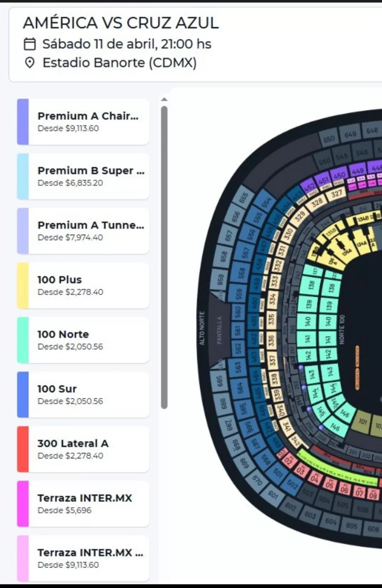
Task: Pick the 100 Plus yellow swatch
Action: (x=23, y=286)
